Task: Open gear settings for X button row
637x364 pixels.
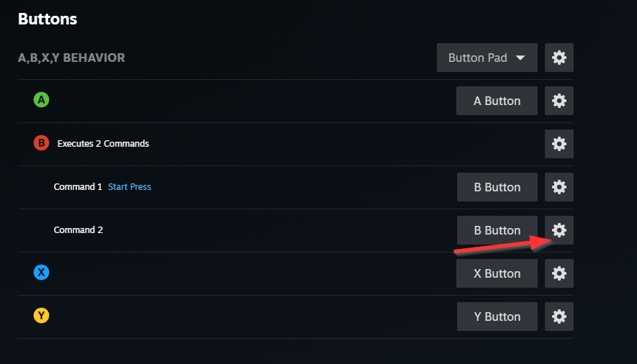Action: pos(559,273)
